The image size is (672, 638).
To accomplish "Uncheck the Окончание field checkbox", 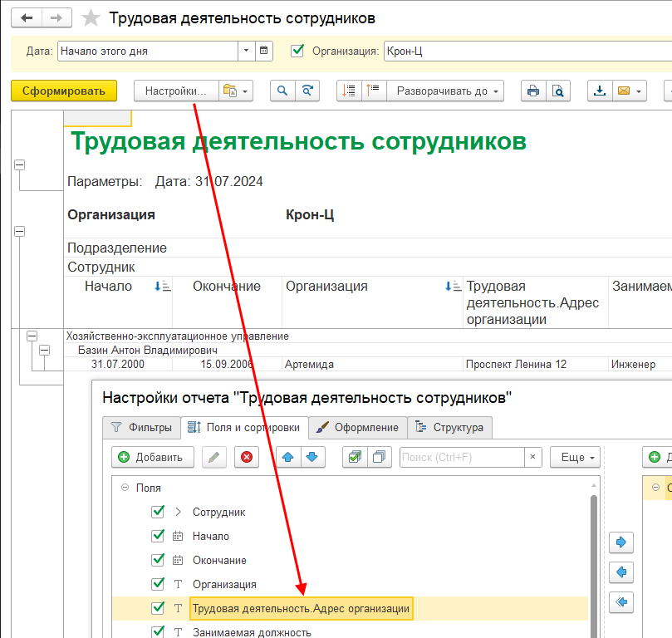I will 158,561.
